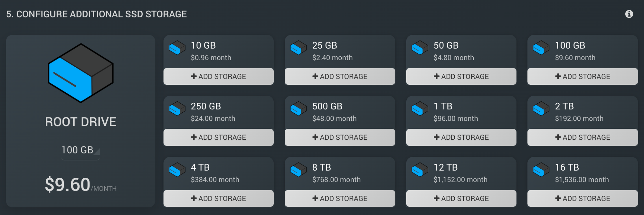This screenshot has width=644, height=215.
Task: Click the drive icon beside 500 GB
Action: coord(298,108)
